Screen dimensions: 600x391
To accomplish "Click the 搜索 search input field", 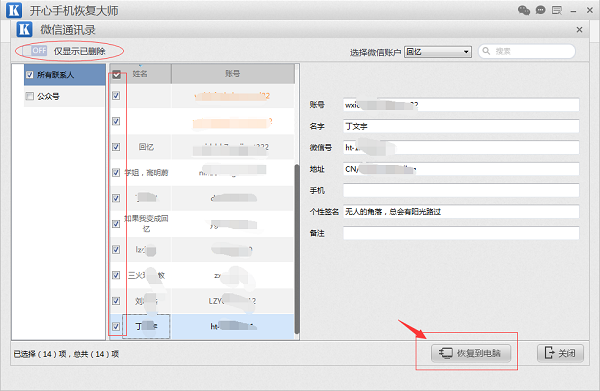I will pos(527,51).
